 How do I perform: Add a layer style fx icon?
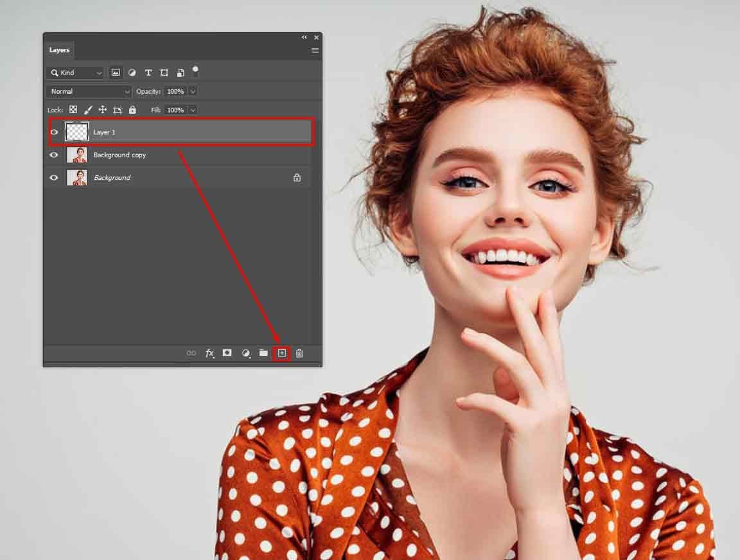pos(209,353)
